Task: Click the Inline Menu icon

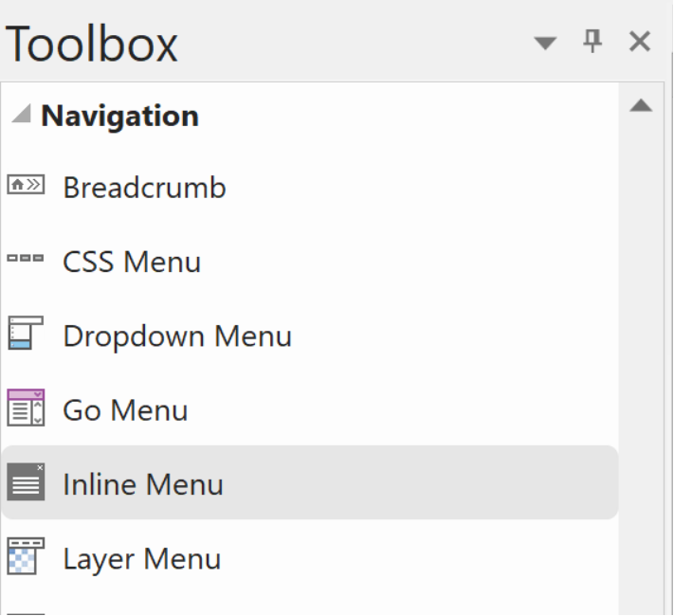Action: click(x=26, y=482)
